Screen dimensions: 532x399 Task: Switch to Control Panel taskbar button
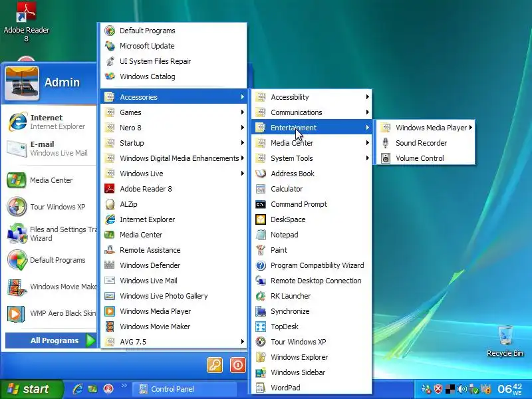pyautogui.click(x=184, y=389)
